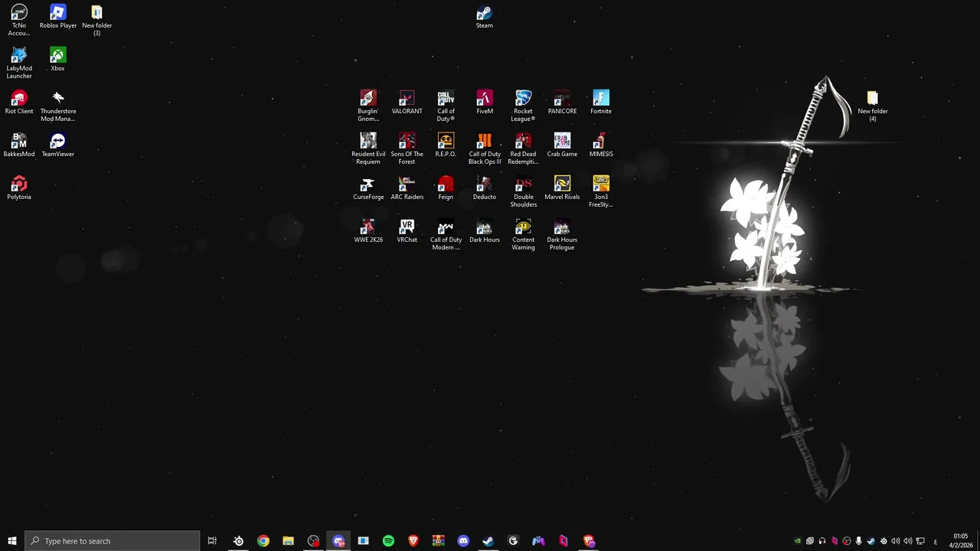Open the taskbar clock showing 01:05
980x551 pixels.
point(961,541)
